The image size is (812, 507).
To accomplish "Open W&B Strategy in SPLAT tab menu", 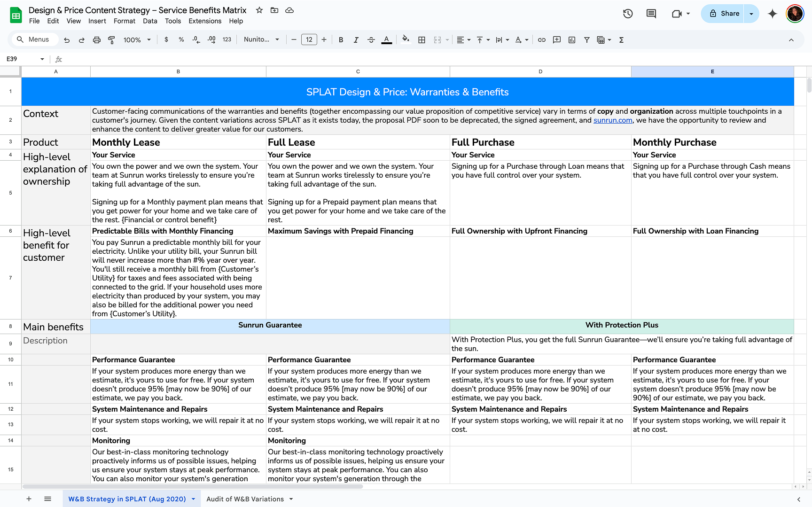I will (193, 499).
